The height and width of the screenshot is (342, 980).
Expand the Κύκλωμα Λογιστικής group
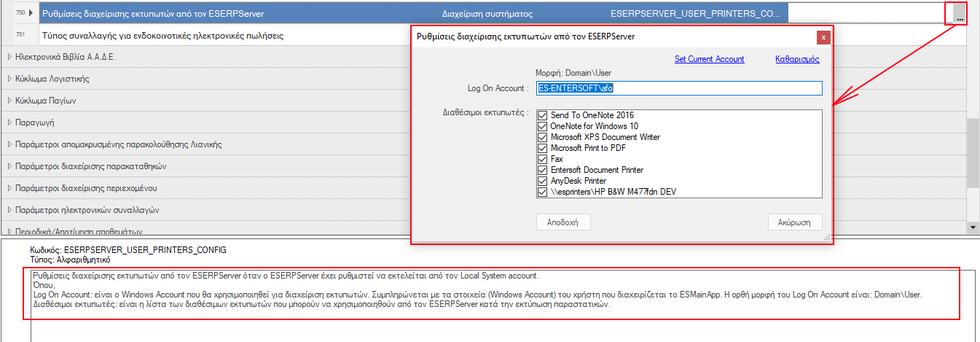click(x=9, y=79)
